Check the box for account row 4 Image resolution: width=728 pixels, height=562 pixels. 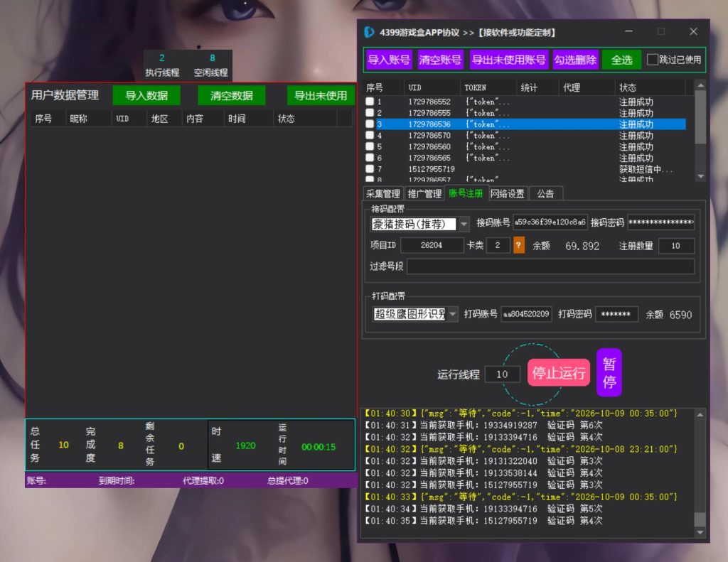[x=370, y=135]
